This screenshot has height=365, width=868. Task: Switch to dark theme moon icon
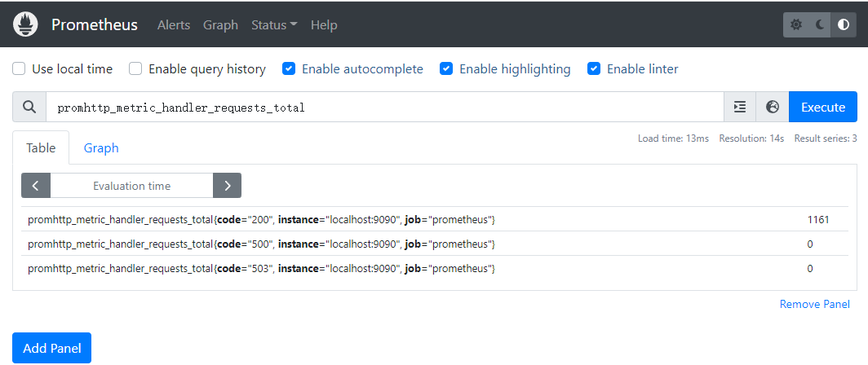coord(820,25)
